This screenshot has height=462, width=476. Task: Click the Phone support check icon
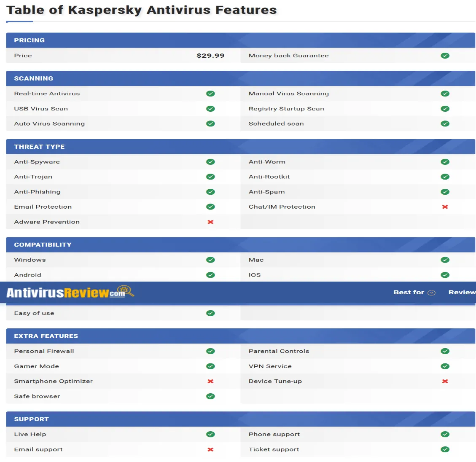(445, 434)
